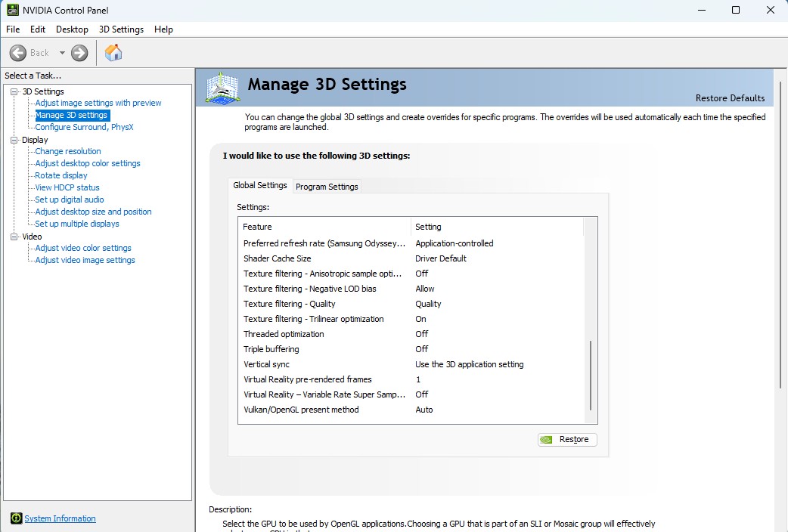Screen dimensions: 788x532
Task: Select Anisotropic sample optimization row
Action: click(411, 274)
